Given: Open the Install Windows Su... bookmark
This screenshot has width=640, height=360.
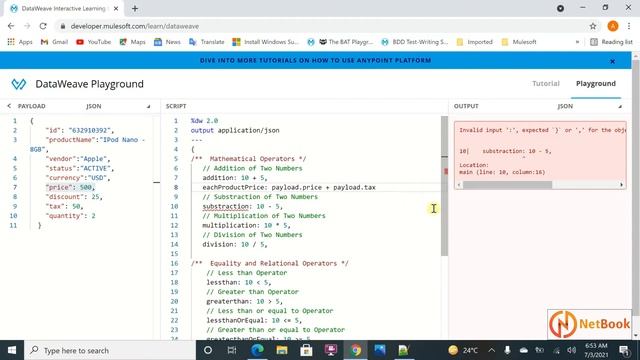Looking at the screenshot, I should 266,42.
